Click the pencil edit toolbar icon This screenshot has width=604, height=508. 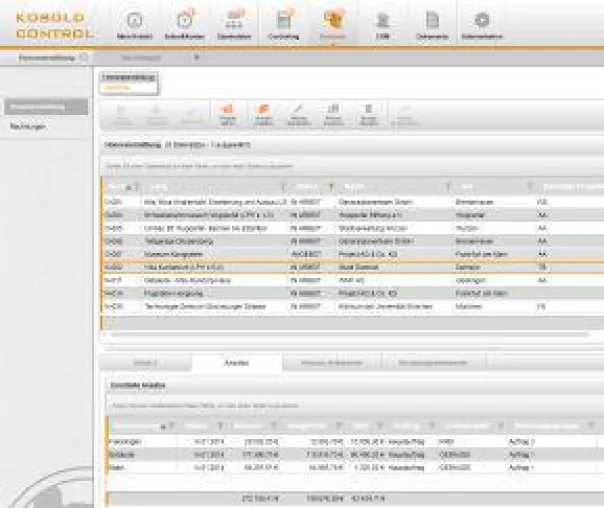[299, 115]
